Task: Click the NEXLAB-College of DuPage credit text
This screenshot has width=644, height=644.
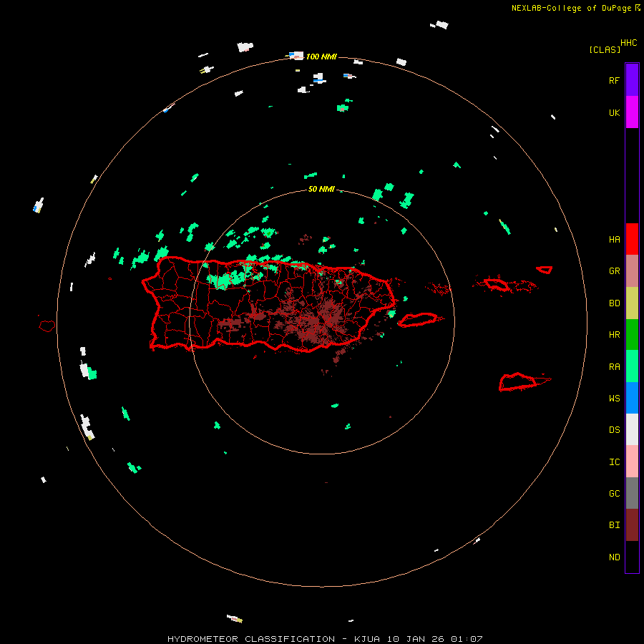Action: pyautogui.click(x=571, y=8)
